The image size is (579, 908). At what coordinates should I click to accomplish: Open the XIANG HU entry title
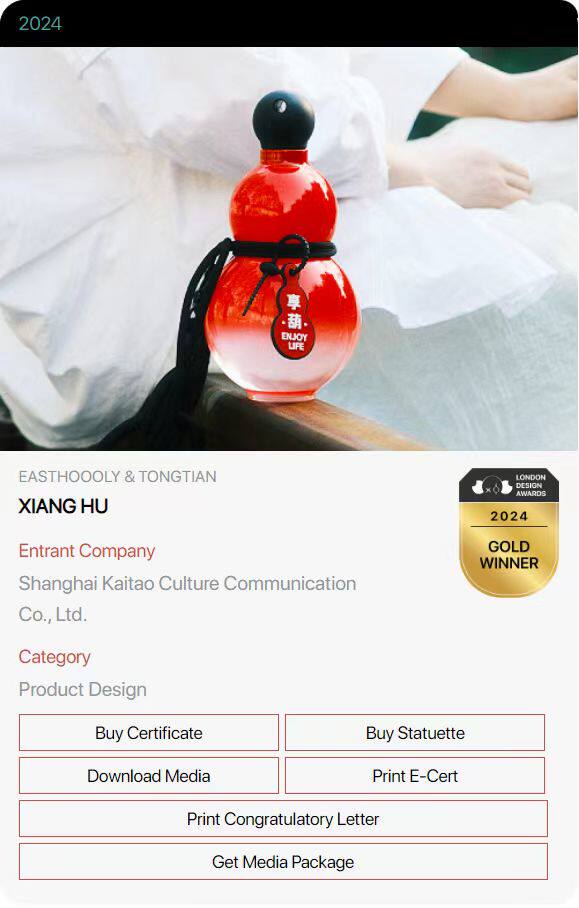coord(63,506)
